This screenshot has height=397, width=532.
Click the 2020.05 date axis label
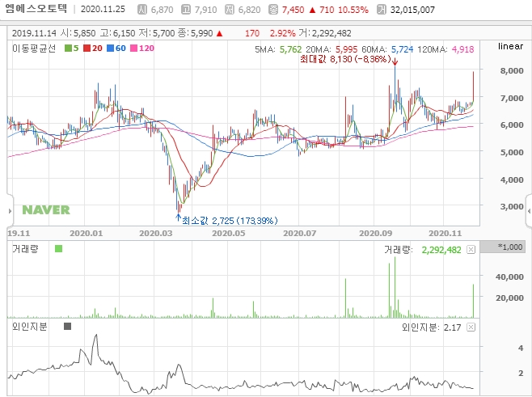228,234
